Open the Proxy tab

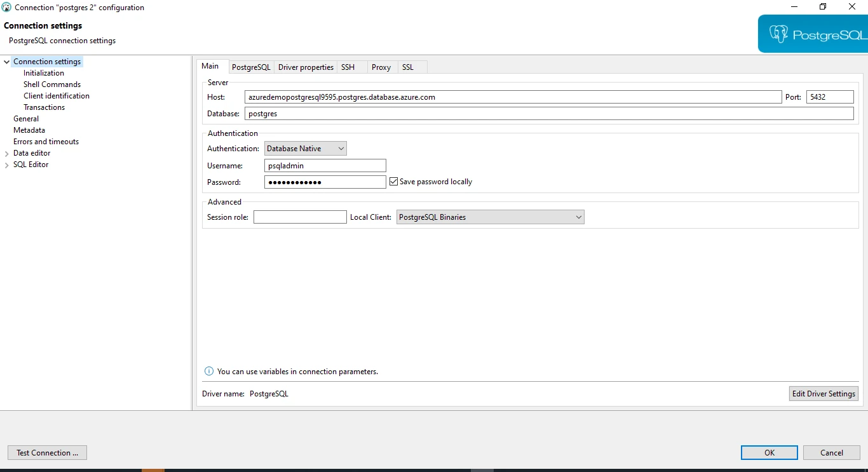(381, 67)
